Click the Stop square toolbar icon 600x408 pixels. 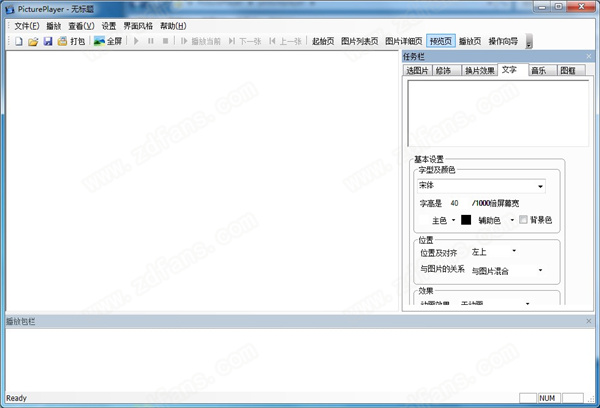tap(165, 41)
